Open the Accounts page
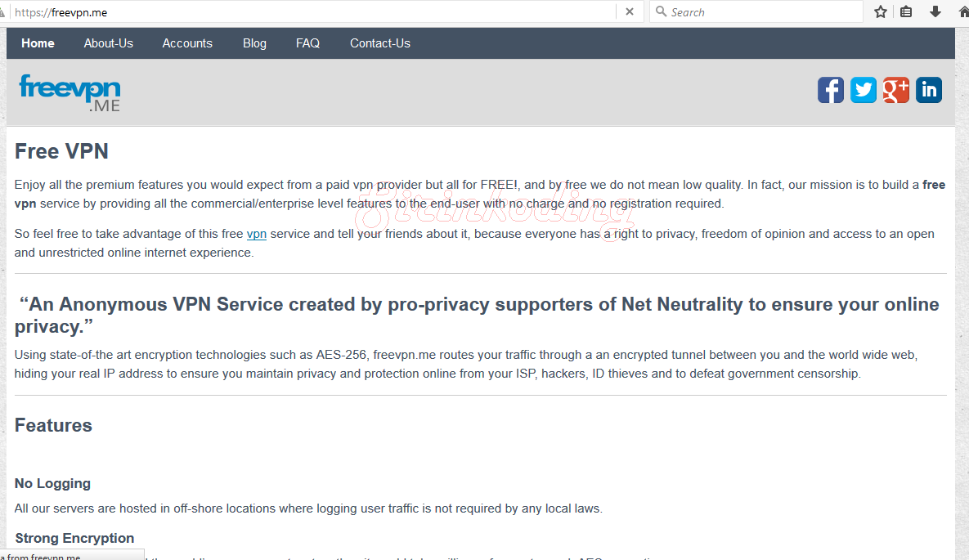The width and height of the screenshot is (969, 560). click(187, 43)
